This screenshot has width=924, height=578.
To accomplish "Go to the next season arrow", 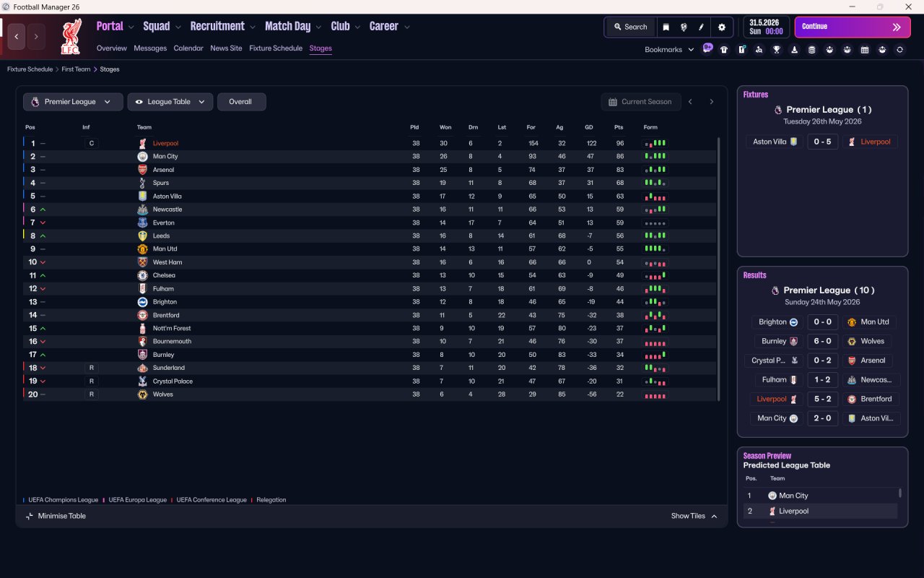I will [x=711, y=102].
